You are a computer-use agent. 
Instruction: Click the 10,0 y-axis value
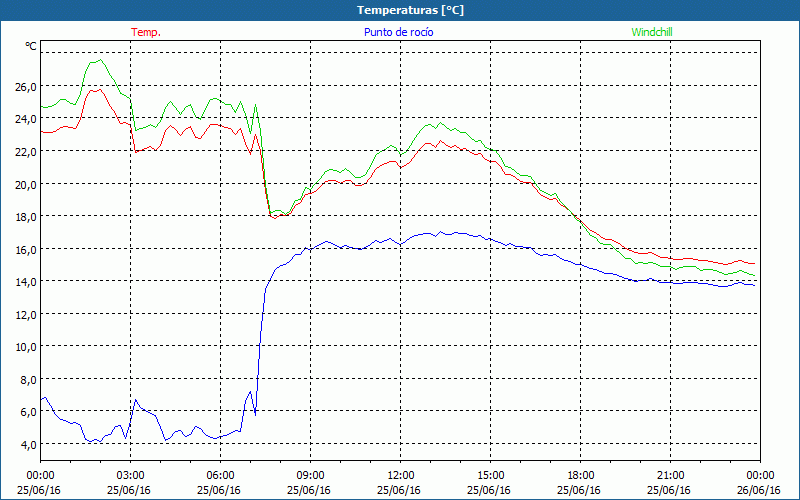click(25, 347)
